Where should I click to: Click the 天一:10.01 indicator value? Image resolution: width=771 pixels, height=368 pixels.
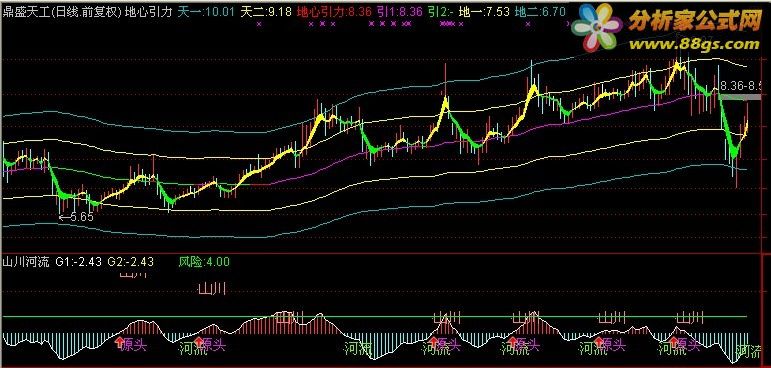[207, 11]
